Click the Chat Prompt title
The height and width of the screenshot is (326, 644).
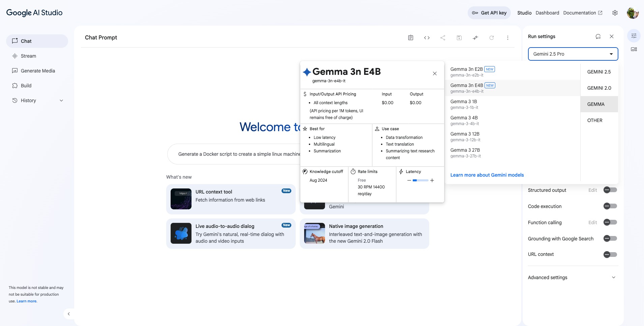101,37
